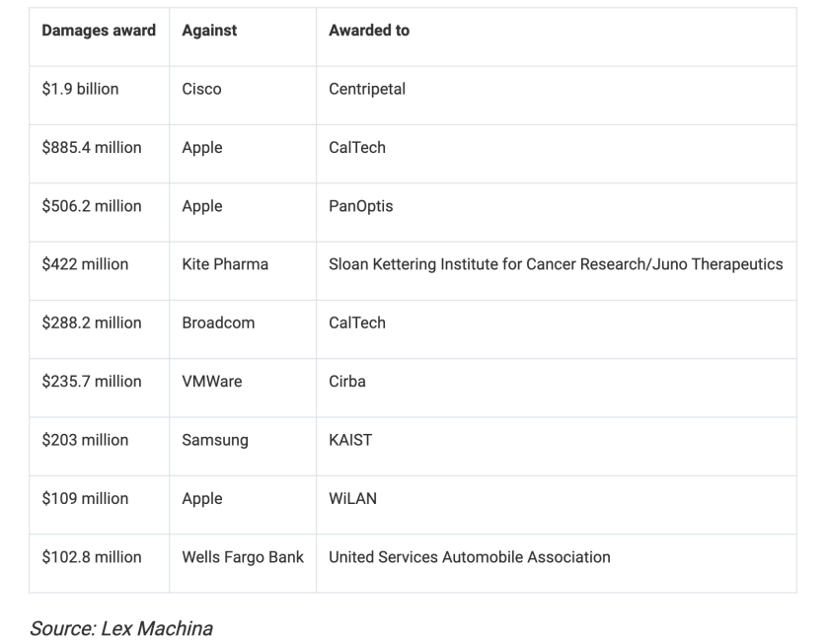Click the Cisco cell

[201, 89]
